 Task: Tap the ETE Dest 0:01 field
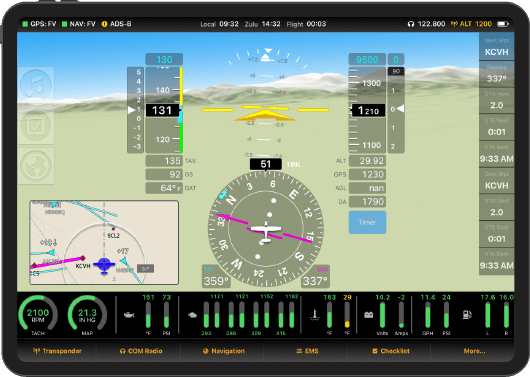[497, 234]
